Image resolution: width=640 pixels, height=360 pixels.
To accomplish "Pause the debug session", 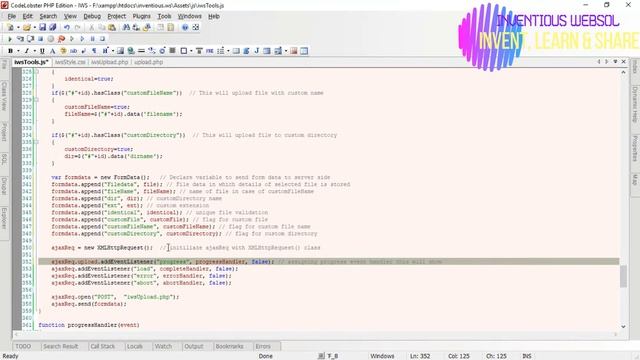I will click(93, 39).
